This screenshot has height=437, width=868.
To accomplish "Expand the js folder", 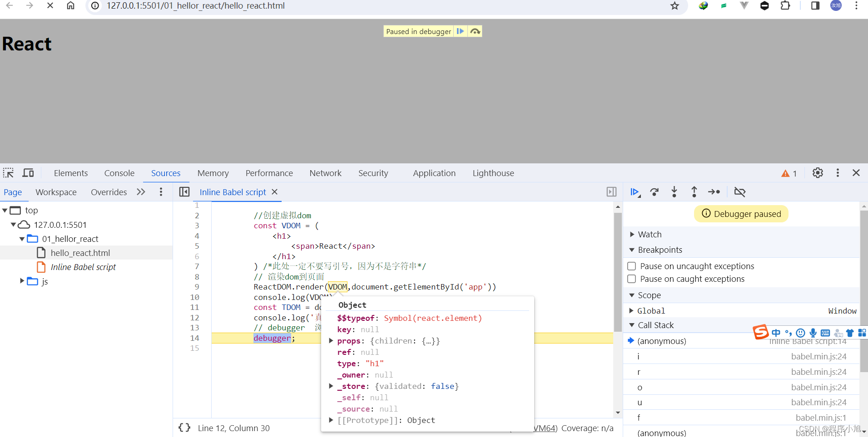I will 22,281.
